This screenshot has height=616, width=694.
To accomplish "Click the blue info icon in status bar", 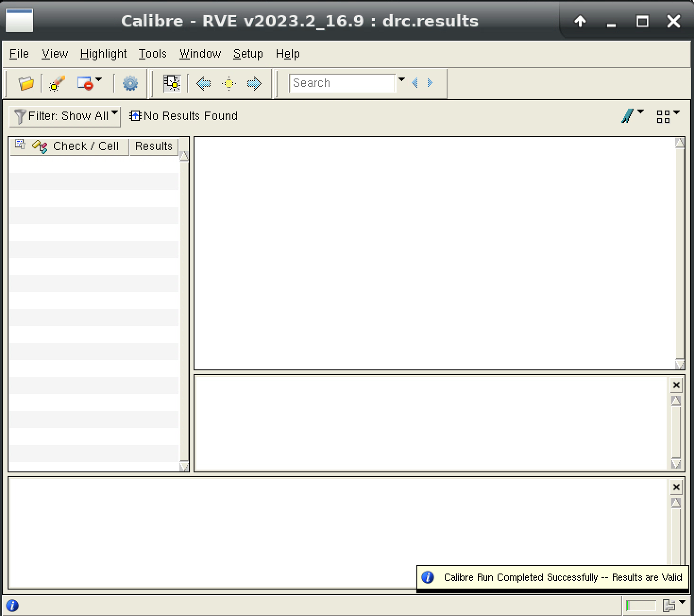I will click(x=12, y=605).
